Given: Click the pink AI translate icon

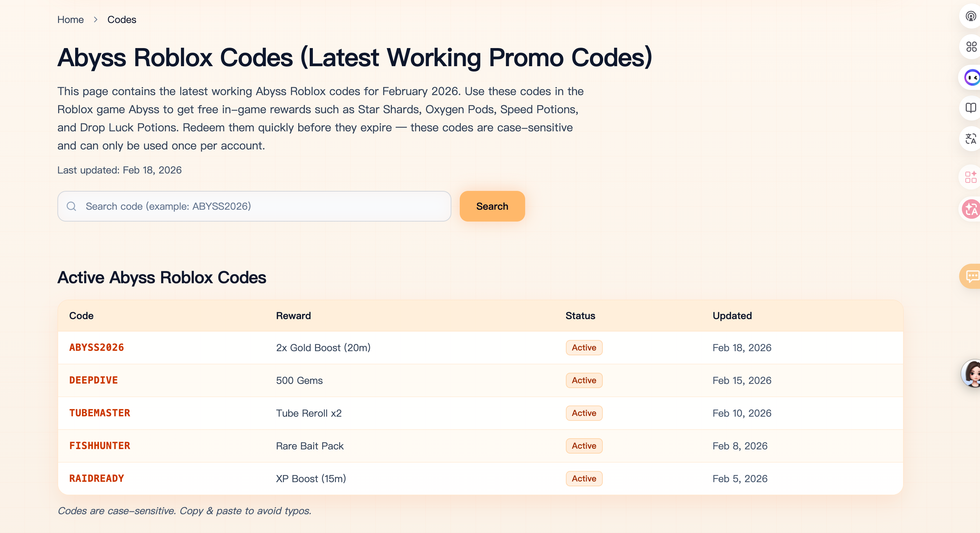Looking at the screenshot, I should point(971,209).
